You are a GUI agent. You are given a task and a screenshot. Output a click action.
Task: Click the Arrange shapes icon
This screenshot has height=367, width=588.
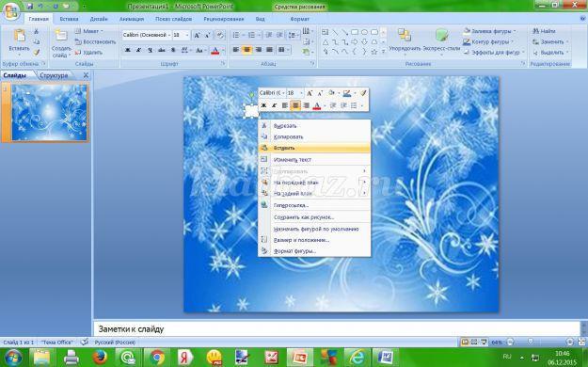[x=405, y=35]
